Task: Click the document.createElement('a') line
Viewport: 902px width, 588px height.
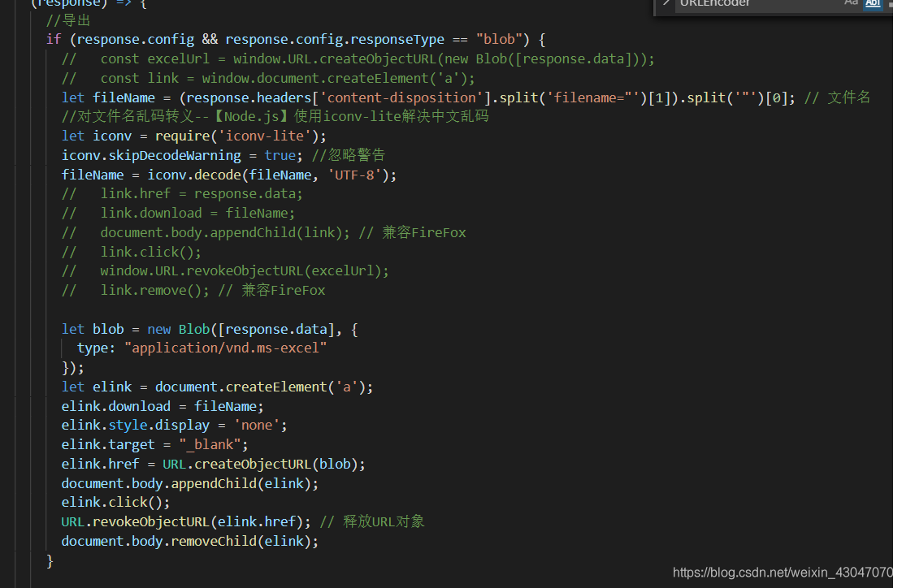Action: tap(217, 387)
